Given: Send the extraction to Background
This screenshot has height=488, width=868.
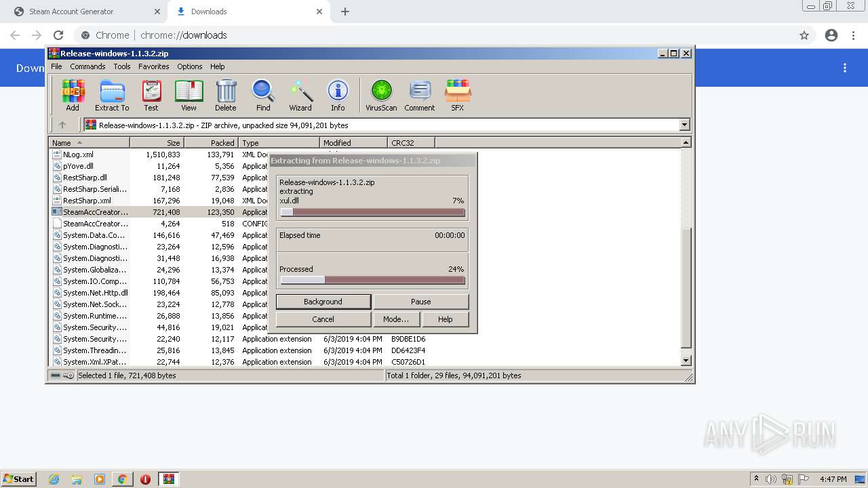Looking at the screenshot, I should (x=323, y=302).
